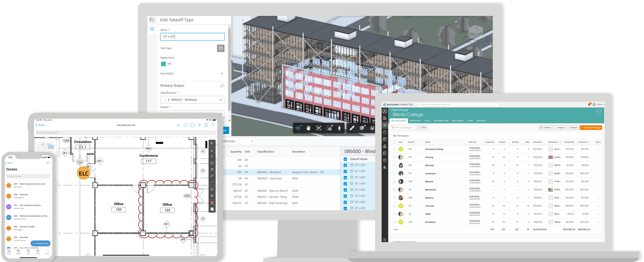The height and width of the screenshot is (262, 644).
Task: Click the New Bid Package button
Action: (x=591, y=128)
